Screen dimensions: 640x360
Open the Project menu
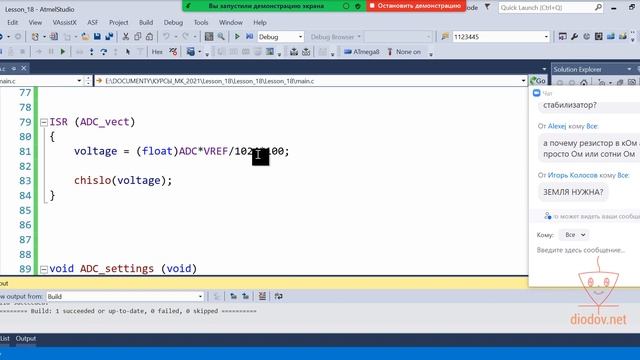[118, 22]
